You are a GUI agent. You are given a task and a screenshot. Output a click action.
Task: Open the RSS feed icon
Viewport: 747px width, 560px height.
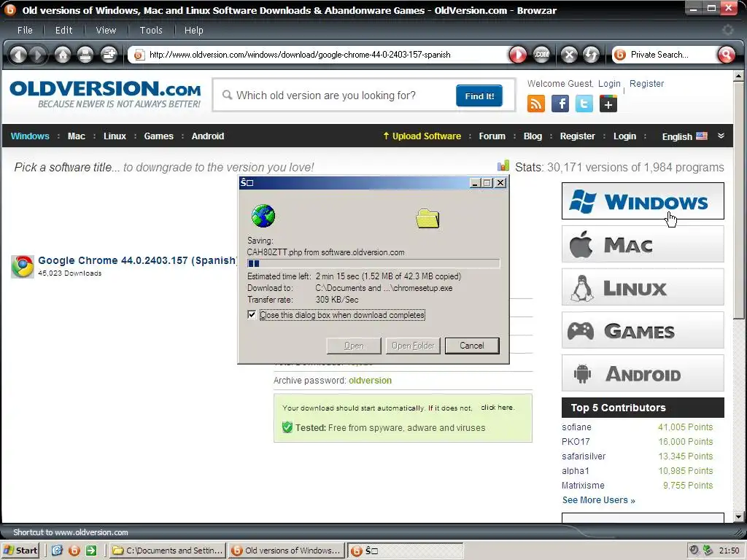536,104
